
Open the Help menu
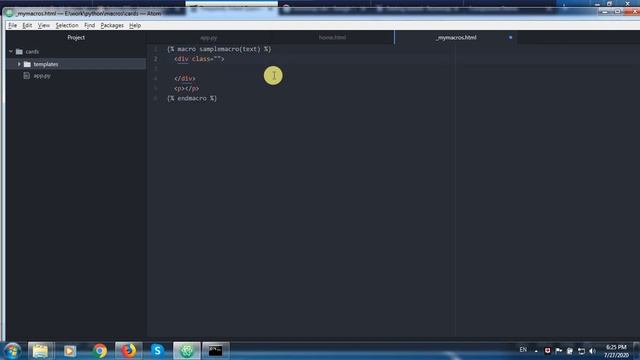click(x=135, y=25)
